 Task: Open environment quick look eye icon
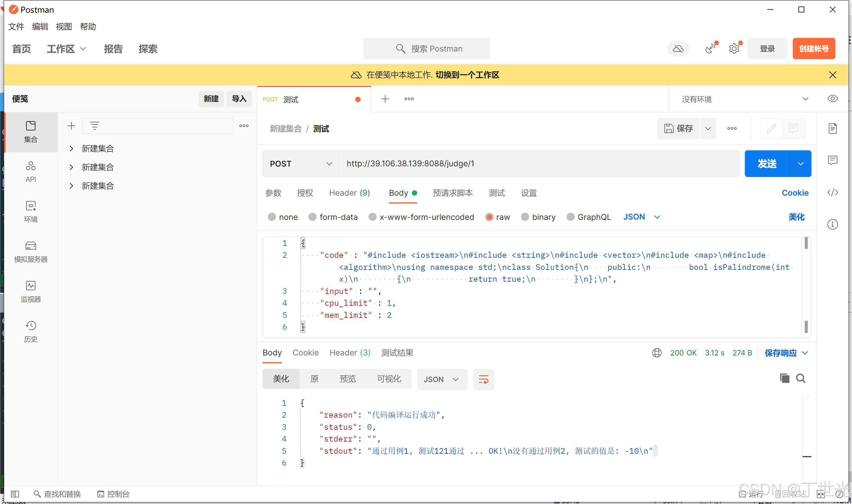pyautogui.click(x=832, y=99)
